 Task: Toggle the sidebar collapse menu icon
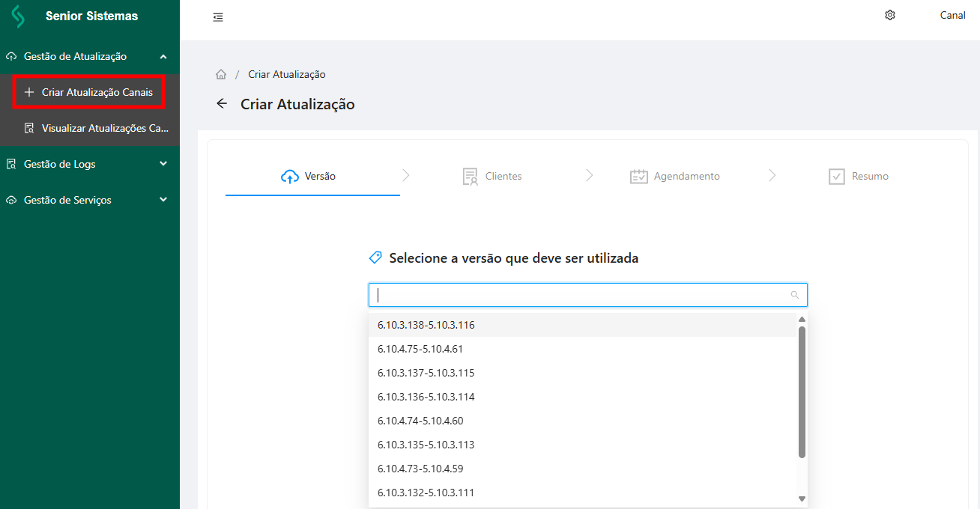click(x=218, y=16)
